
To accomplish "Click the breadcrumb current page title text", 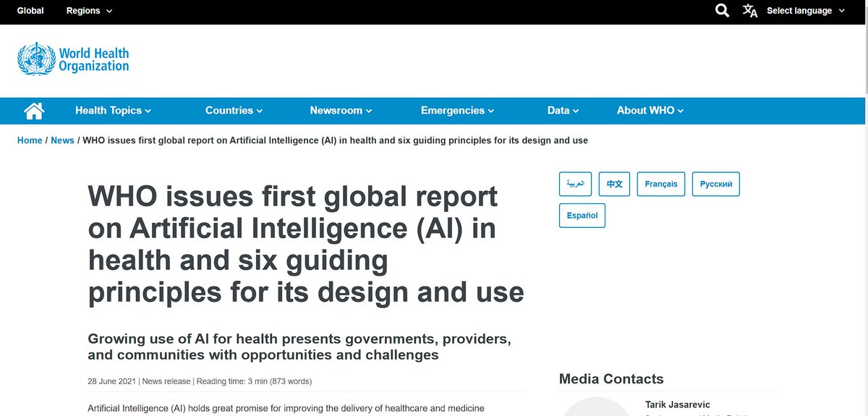I will pyautogui.click(x=335, y=140).
